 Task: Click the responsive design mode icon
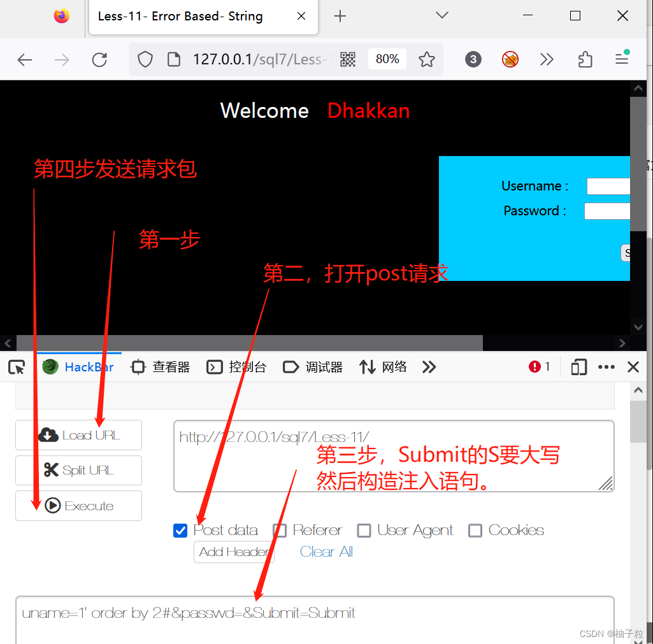pos(578,367)
